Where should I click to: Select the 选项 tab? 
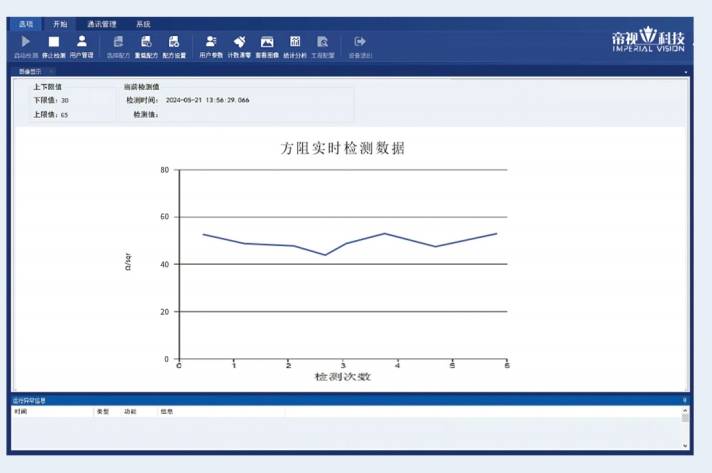point(26,24)
